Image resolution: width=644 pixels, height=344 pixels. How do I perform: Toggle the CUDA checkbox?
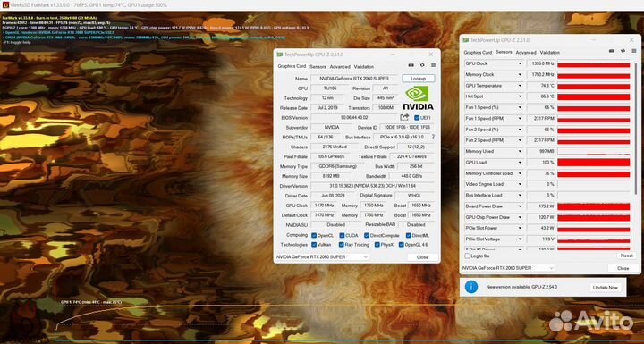342,236
